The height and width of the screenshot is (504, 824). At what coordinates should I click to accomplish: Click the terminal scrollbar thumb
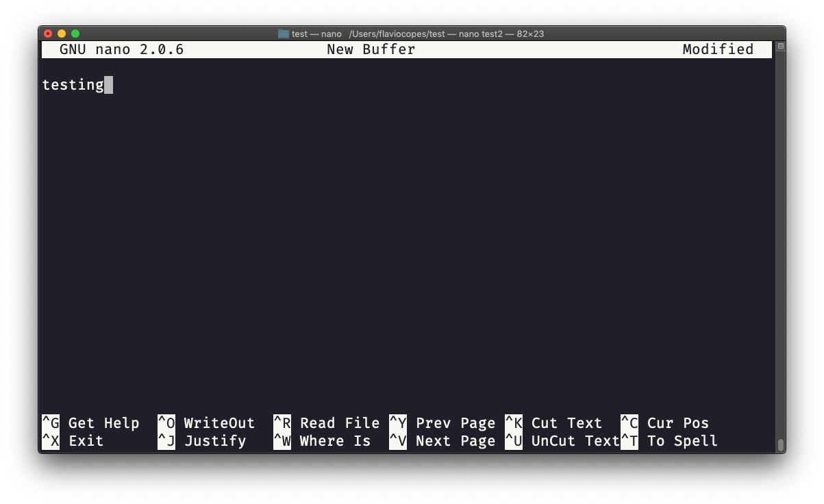[x=780, y=445]
